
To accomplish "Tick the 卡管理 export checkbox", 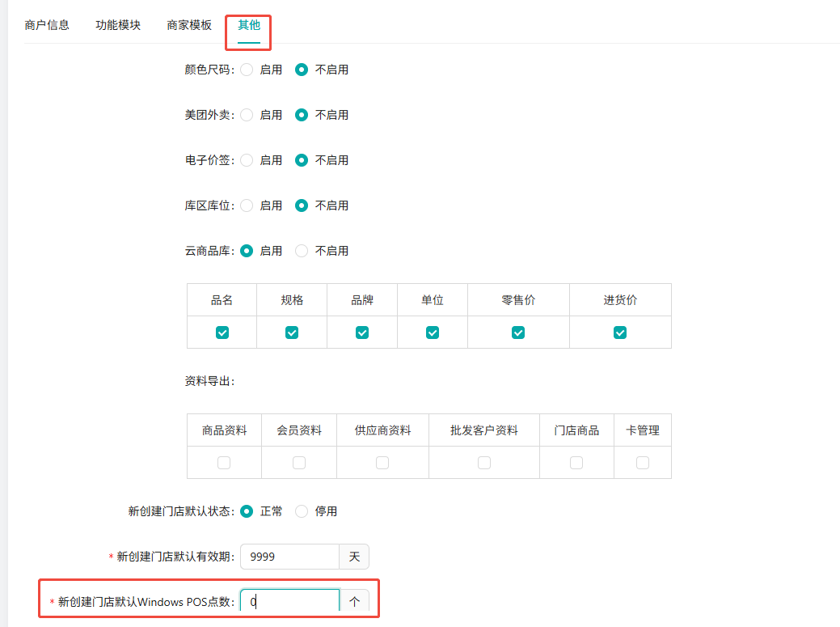I will pos(643,463).
